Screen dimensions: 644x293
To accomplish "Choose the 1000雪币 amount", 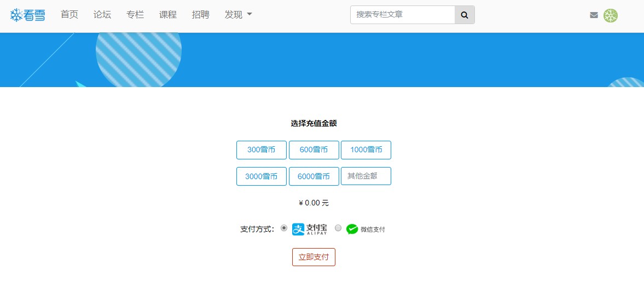I will click(x=366, y=150).
